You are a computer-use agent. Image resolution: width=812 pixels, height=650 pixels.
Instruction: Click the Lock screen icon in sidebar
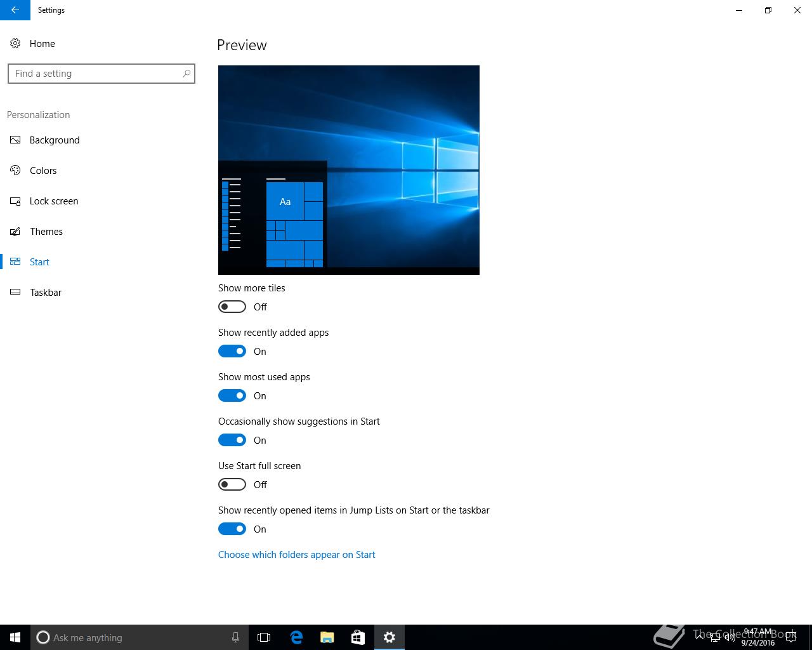pos(15,201)
